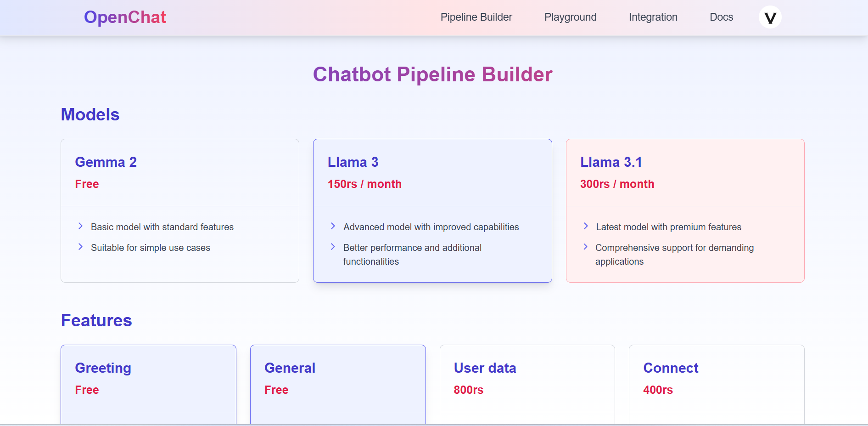Open the Playground nav link
This screenshot has width=868, height=426.
pos(570,17)
